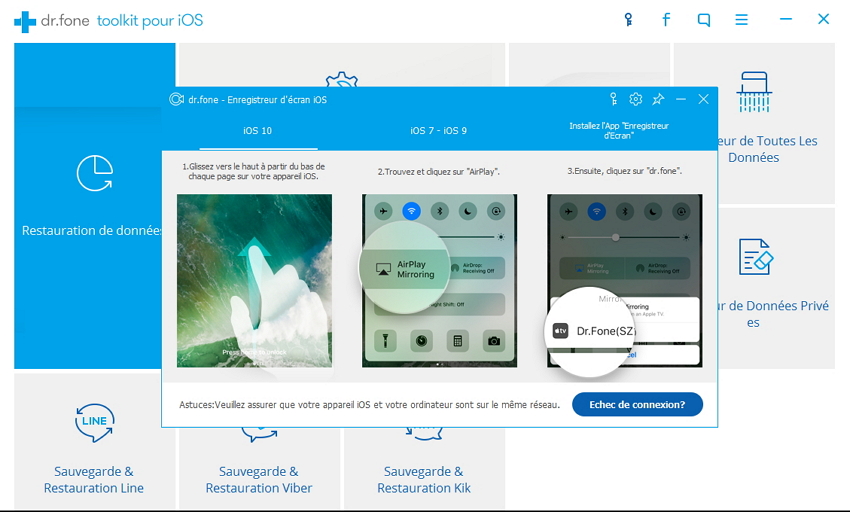Viewport: 850px width, 512px height.
Task: Open Sauvegarde & Restauration Line tile
Action: 94,441
